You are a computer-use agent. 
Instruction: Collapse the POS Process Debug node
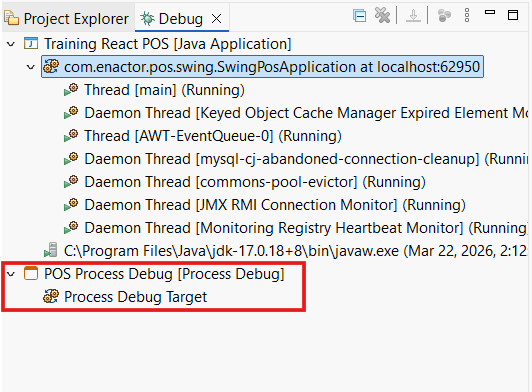(x=11, y=274)
